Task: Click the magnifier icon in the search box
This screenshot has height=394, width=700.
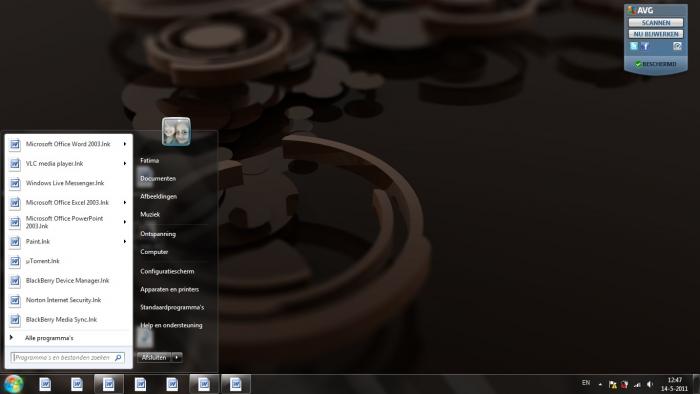Action: pyautogui.click(x=118, y=358)
